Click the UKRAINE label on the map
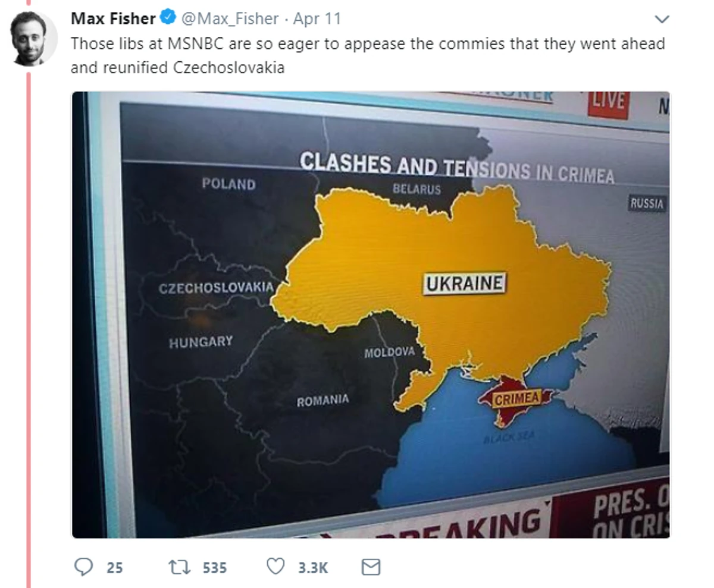714x588 pixels. tap(464, 284)
